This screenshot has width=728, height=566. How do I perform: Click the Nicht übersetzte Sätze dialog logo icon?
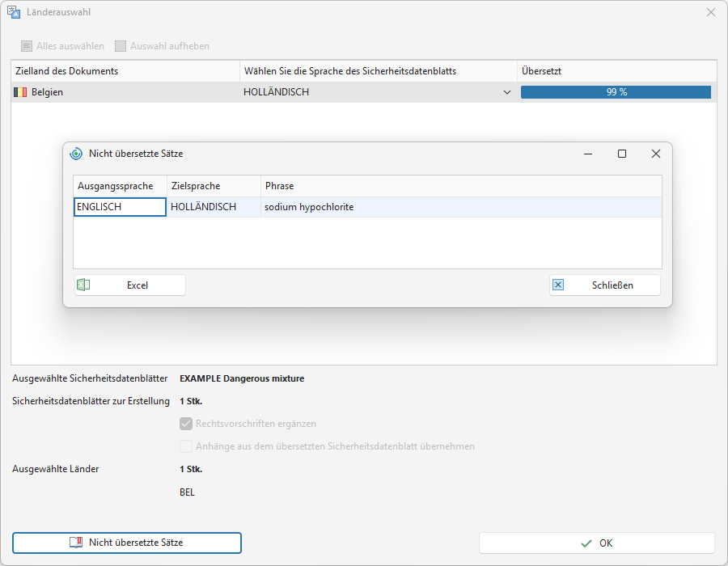click(76, 154)
